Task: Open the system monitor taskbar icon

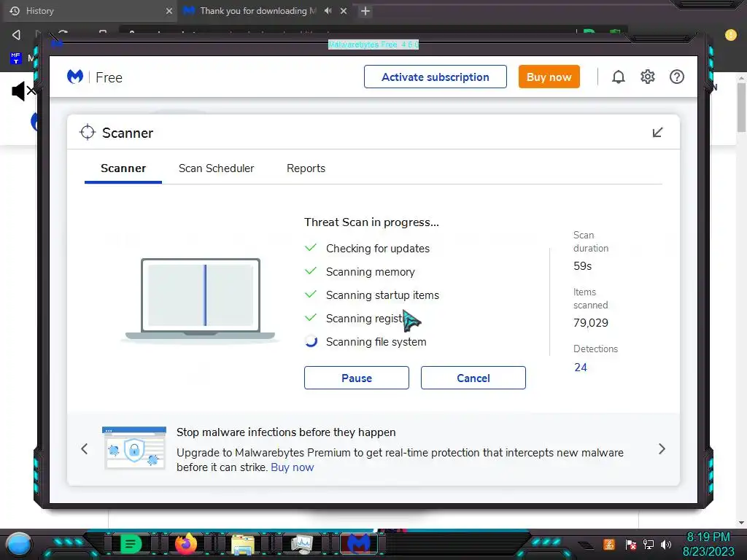Action: click(x=302, y=544)
